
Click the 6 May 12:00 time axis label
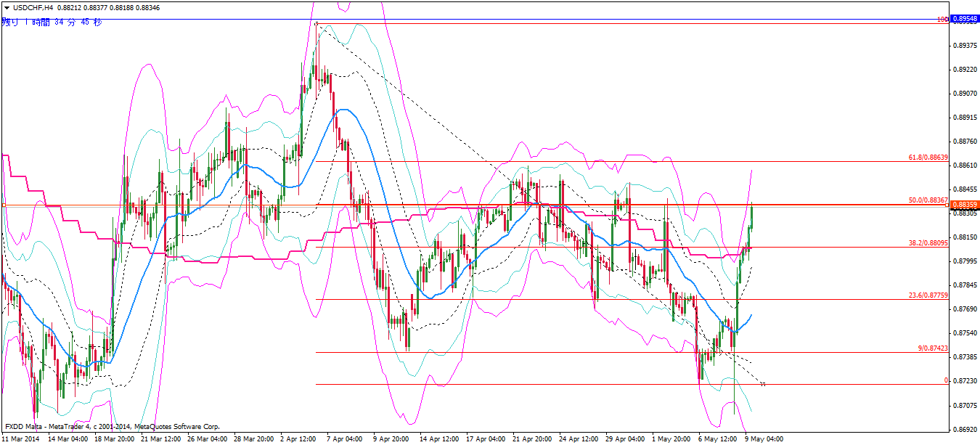(718, 438)
